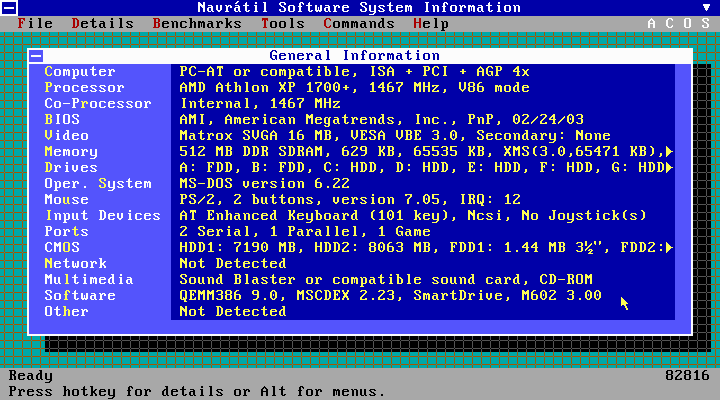Expand the truncated Drives line arrow
This screenshot has height=400, width=720.
(x=669, y=168)
